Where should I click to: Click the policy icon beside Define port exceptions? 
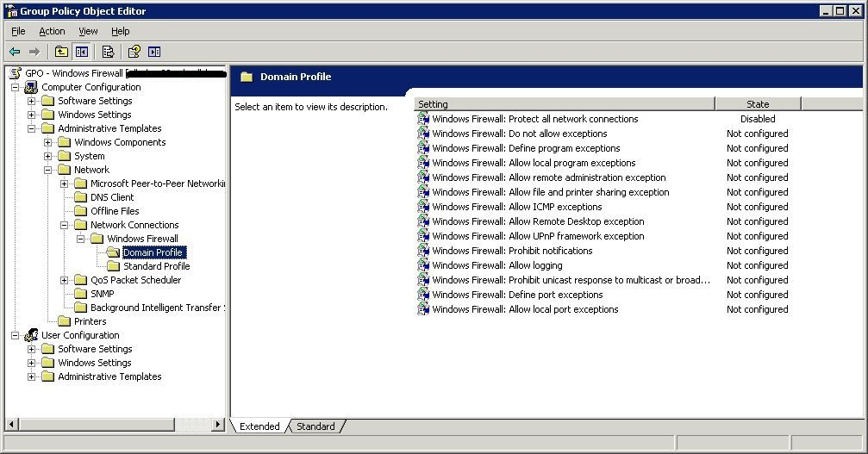(423, 295)
